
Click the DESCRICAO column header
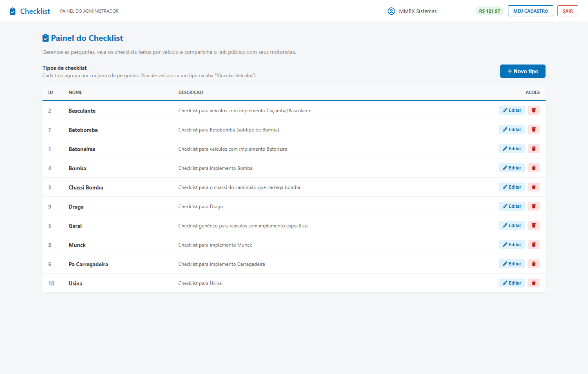[191, 92]
